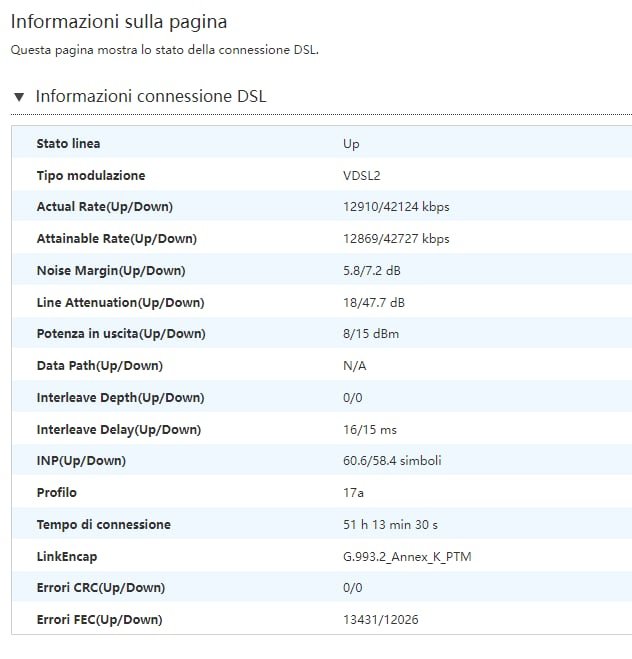Click the Actual Rate 12910/42124 kbps value
Screen dimensions: 632x659
tap(396, 207)
